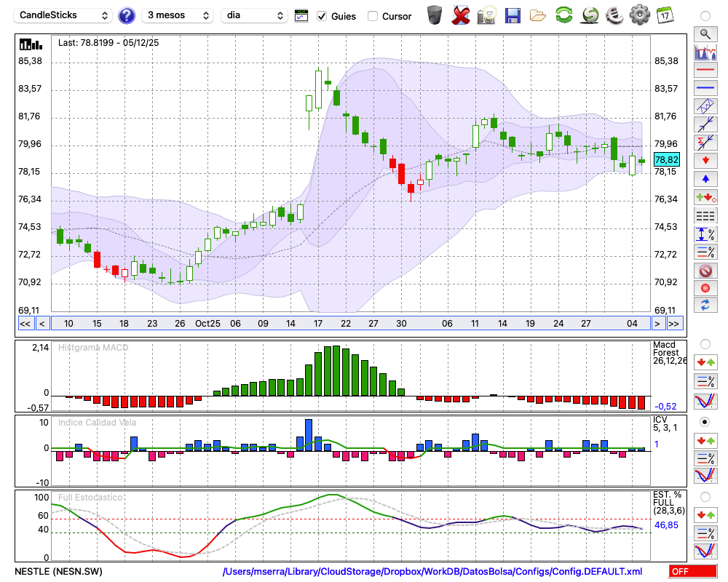Click the red circle stop-sign icon in sidebar
Image resolution: width=728 pixels, height=582 pixels.
coord(705,271)
